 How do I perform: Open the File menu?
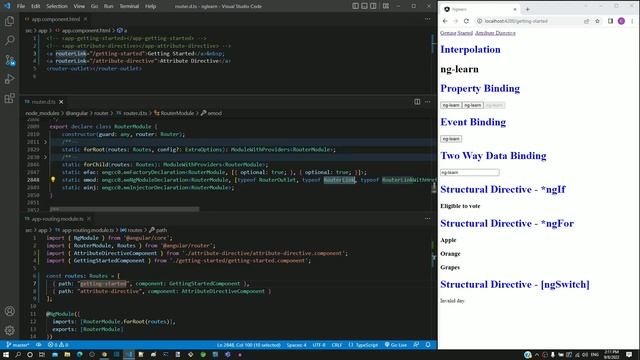[21, 6]
